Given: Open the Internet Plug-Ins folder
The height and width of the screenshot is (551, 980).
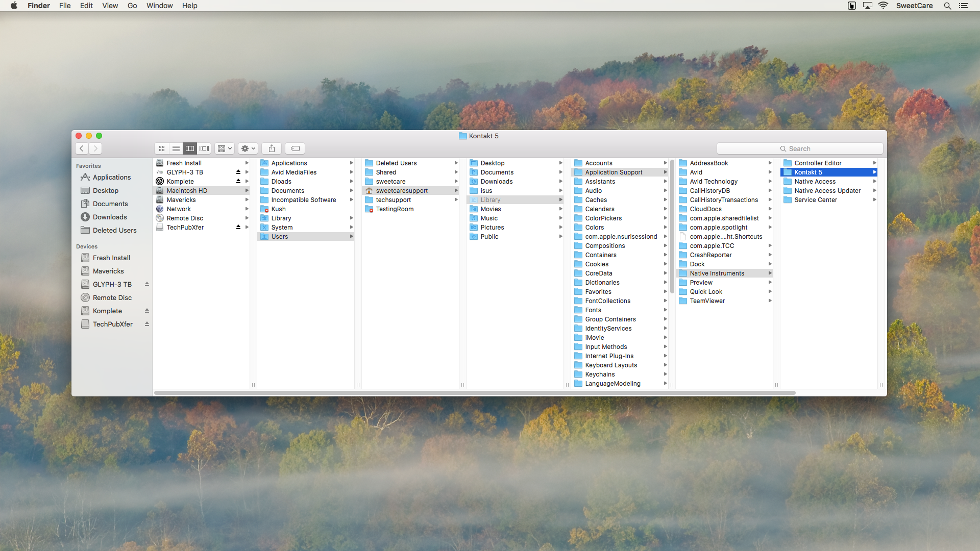Looking at the screenshot, I should (x=620, y=356).
